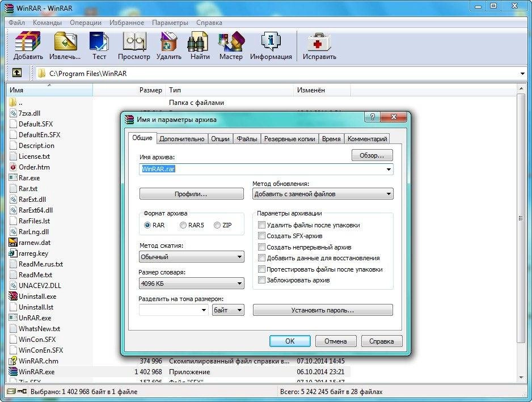The image size is (532, 402).
Task: Select the Uninstall.exe file icon
Action: click(x=13, y=296)
